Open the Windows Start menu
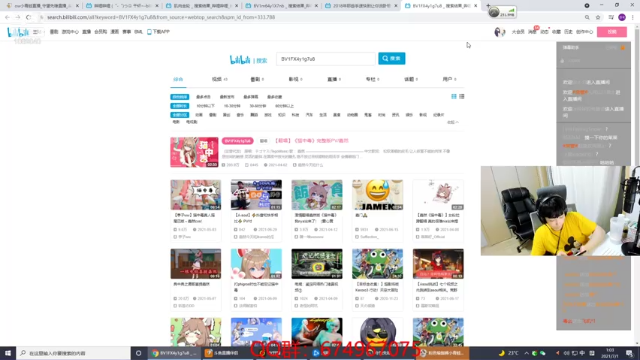Image resolution: width=640 pixels, height=360 pixels. [x=8, y=353]
